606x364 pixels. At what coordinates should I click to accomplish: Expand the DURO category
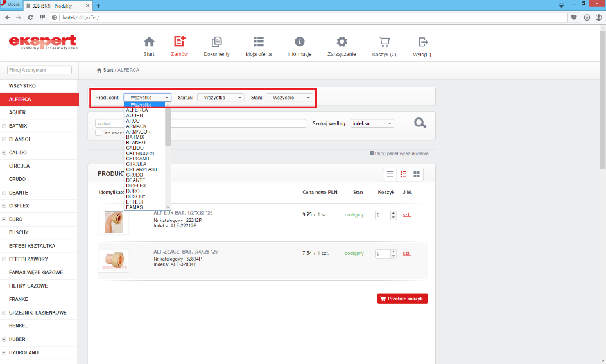click(x=4, y=219)
